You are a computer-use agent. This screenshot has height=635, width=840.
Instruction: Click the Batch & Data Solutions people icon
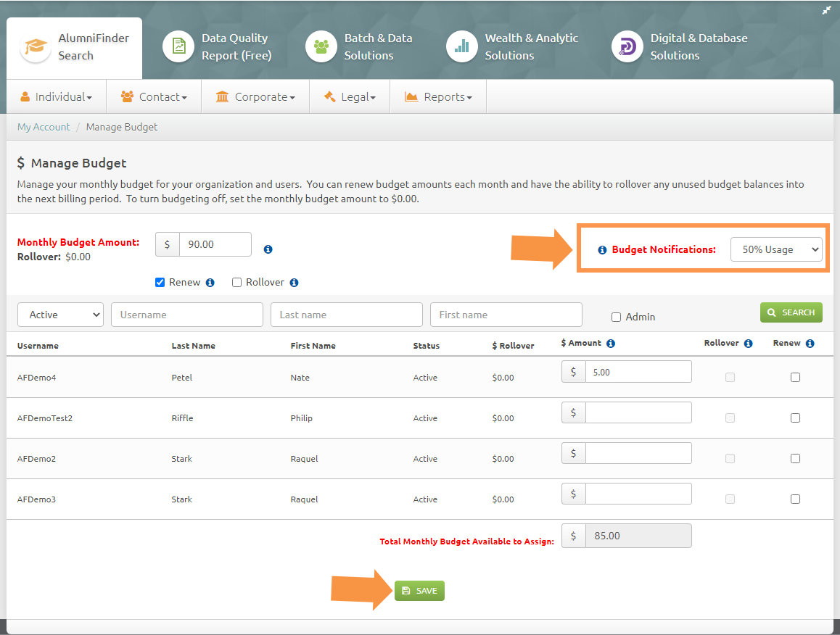[321, 46]
